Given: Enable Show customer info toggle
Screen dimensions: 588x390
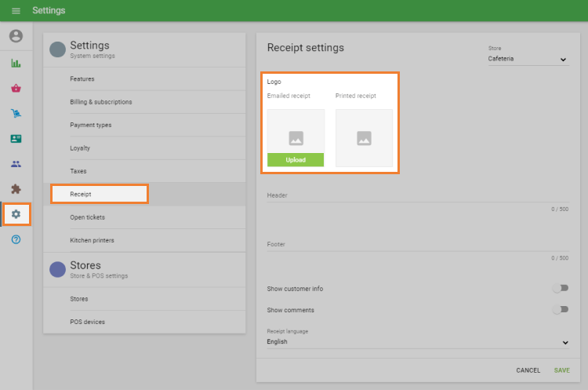Looking at the screenshot, I should tap(559, 289).
